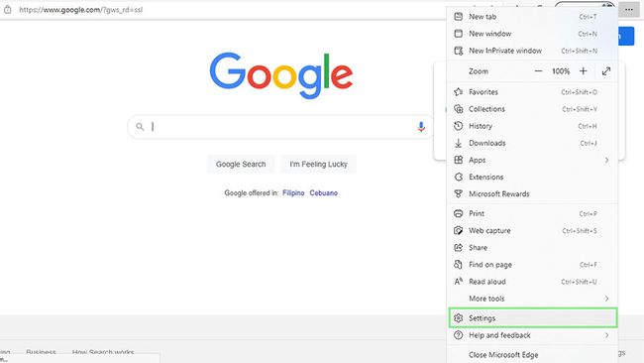Image resolution: width=644 pixels, height=363 pixels.
Task: Click the Ctrl+Shift+N shortcut text
Action: (x=580, y=51)
